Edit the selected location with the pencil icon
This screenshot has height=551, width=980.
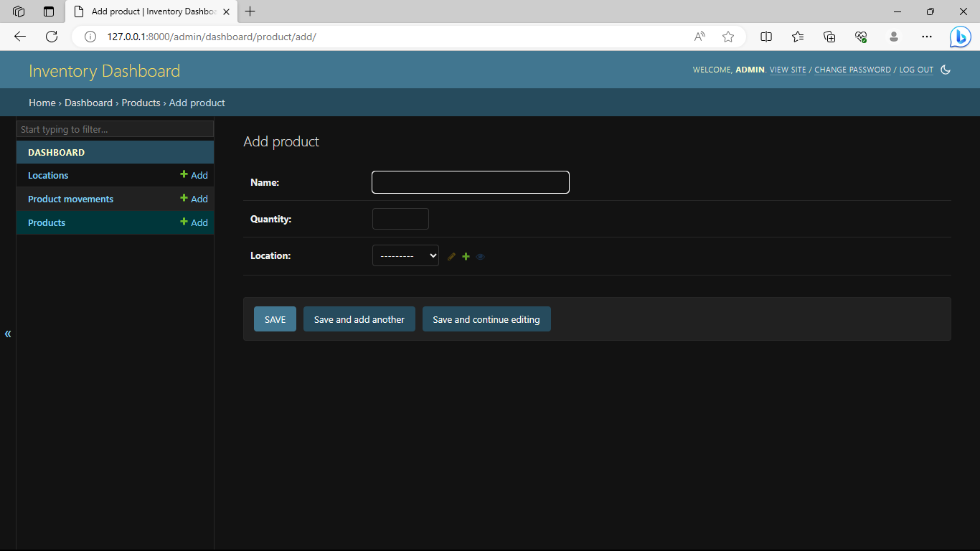coord(451,256)
